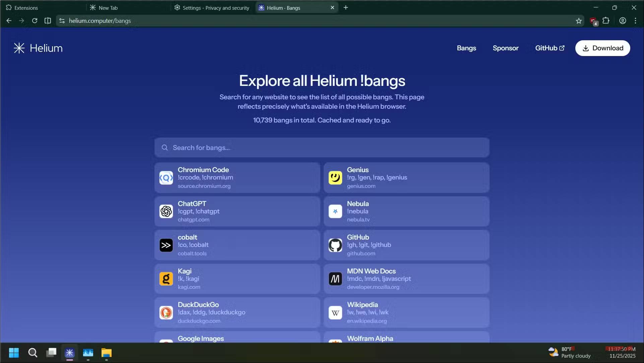This screenshot has height=363, width=644.
Task: Switch to the Extensions tab
Action: click(26, 8)
